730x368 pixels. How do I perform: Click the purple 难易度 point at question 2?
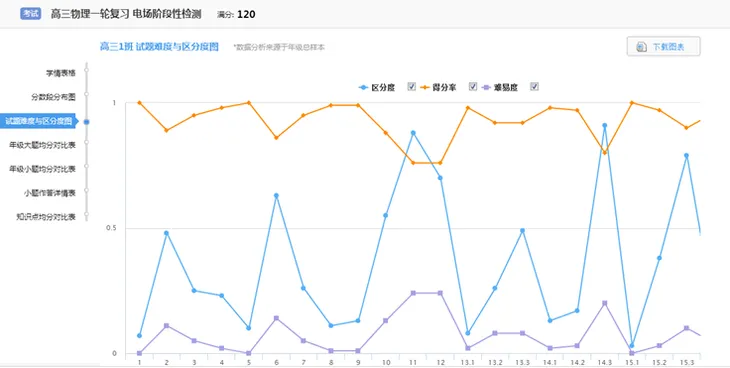coord(167,326)
